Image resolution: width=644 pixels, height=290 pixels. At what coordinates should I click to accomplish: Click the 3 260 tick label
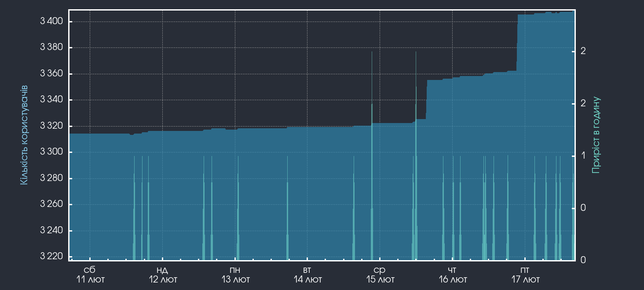pyautogui.click(x=51, y=204)
